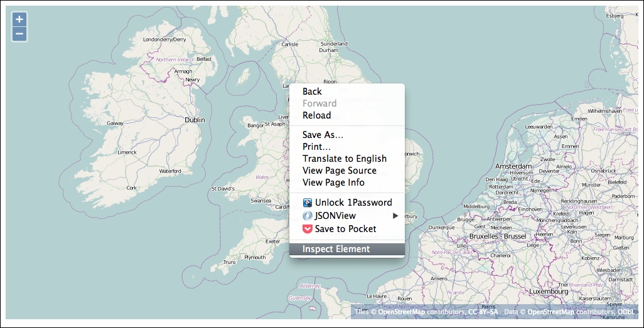Image resolution: width=644 pixels, height=328 pixels.
Task: Click the Dunkerque label on the map
Action: pyautogui.click(x=441, y=228)
